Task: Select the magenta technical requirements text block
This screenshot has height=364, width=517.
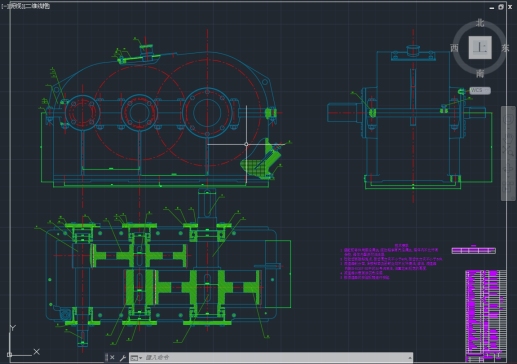Action: (391, 262)
